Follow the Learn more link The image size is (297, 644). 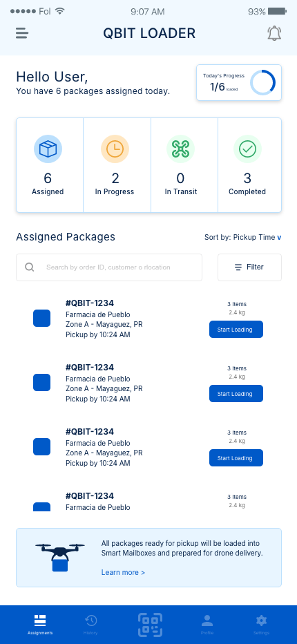click(x=123, y=572)
